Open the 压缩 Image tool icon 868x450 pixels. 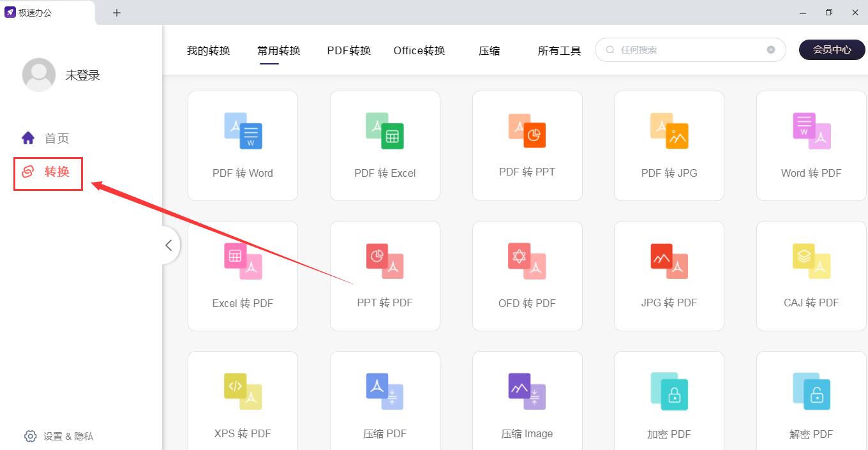click(x=527, y=391)
